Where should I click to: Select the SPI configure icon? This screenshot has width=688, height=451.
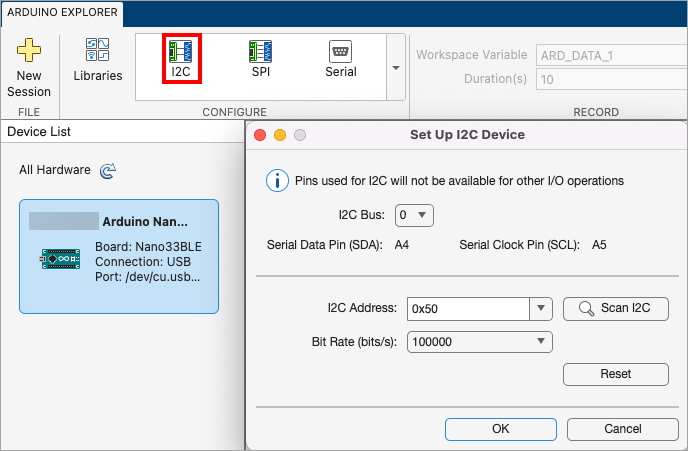[x=260, y=52]
